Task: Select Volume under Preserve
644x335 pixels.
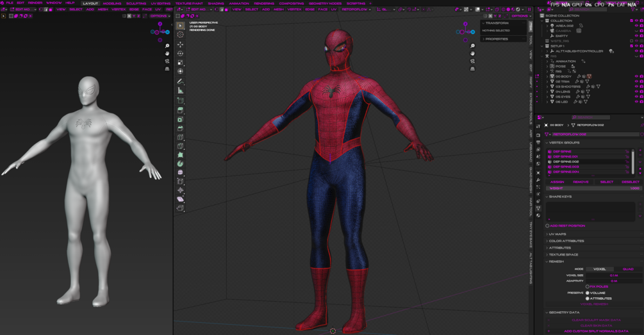Action: point(588,293)
